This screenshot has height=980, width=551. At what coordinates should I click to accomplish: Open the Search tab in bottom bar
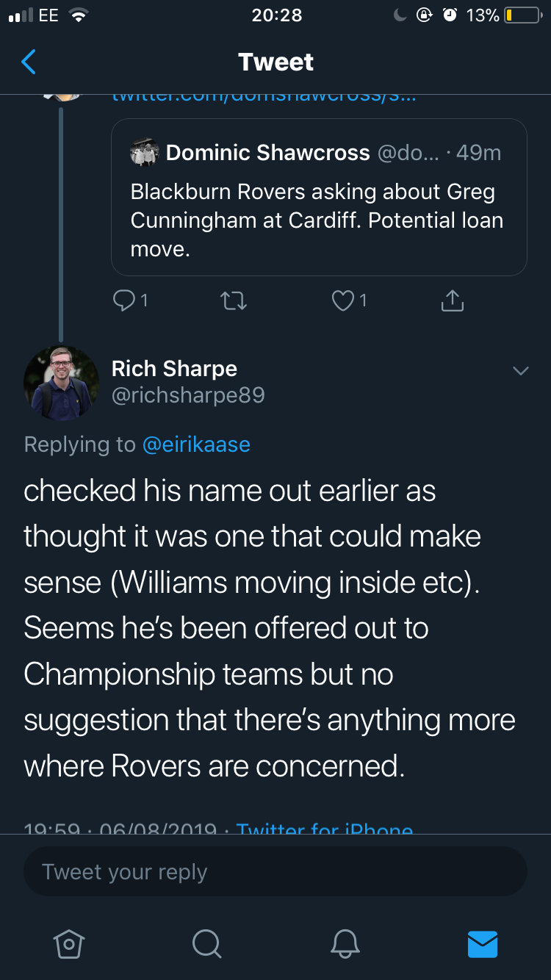click(206, 943)
